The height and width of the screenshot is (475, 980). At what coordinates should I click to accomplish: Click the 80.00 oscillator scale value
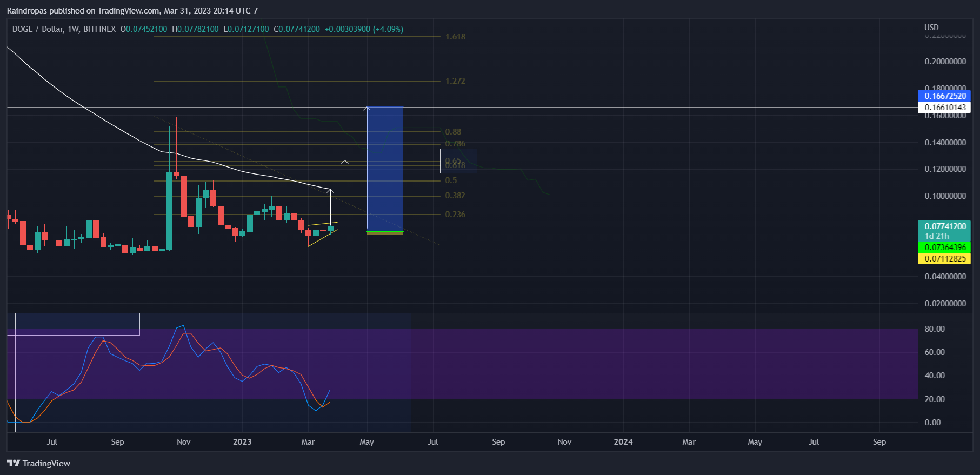935,329
